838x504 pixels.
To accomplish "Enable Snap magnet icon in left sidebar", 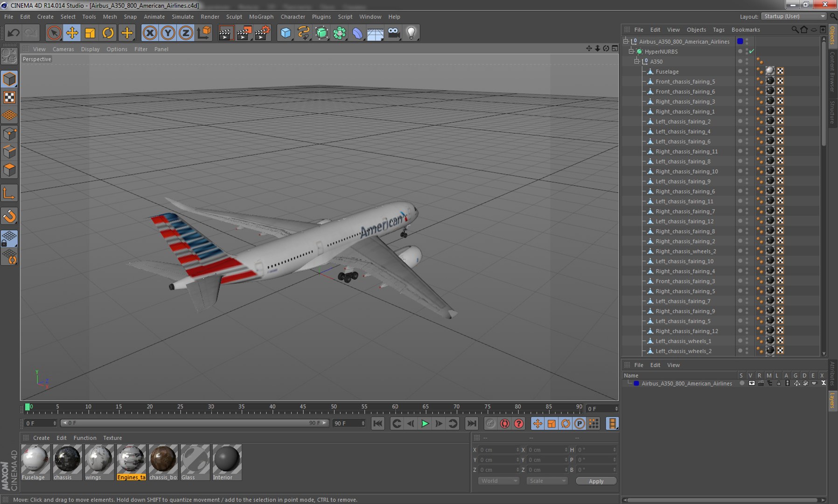I will pos(9,216).
